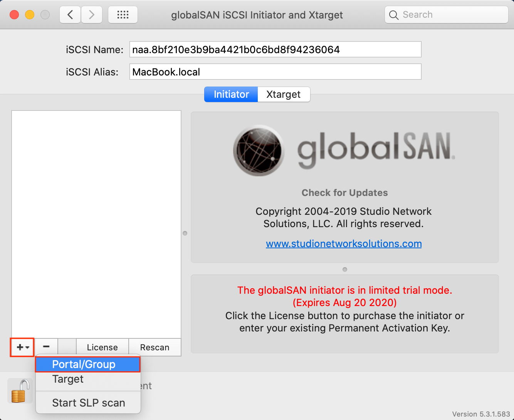Click the trial mode expiry message
Image resolution: width=514 pixels, height=420 pixels.
pyautogui.click(x=345, y=296)
